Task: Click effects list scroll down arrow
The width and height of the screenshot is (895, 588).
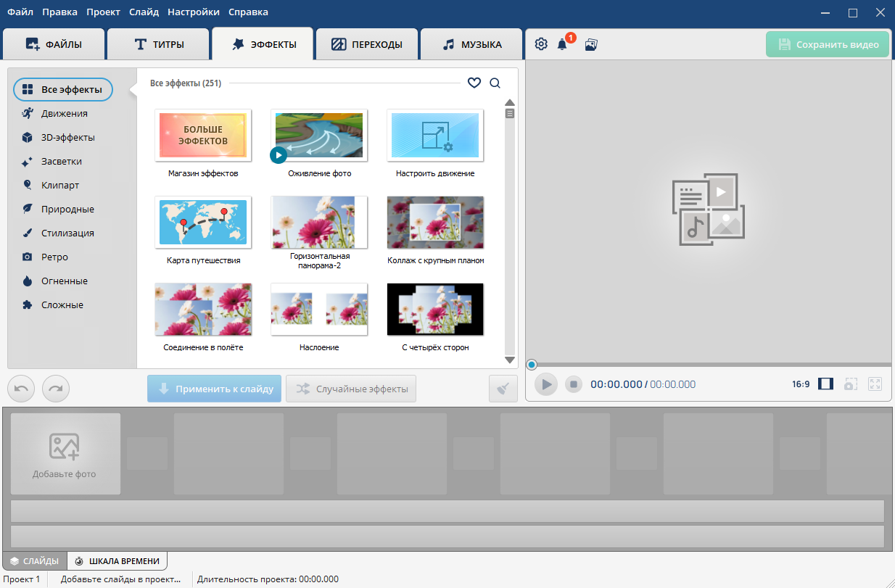Action: 510,360
